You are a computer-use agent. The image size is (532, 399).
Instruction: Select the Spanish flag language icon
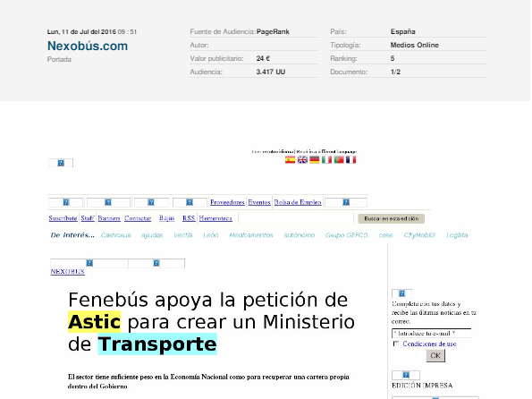tap(290, 159)
